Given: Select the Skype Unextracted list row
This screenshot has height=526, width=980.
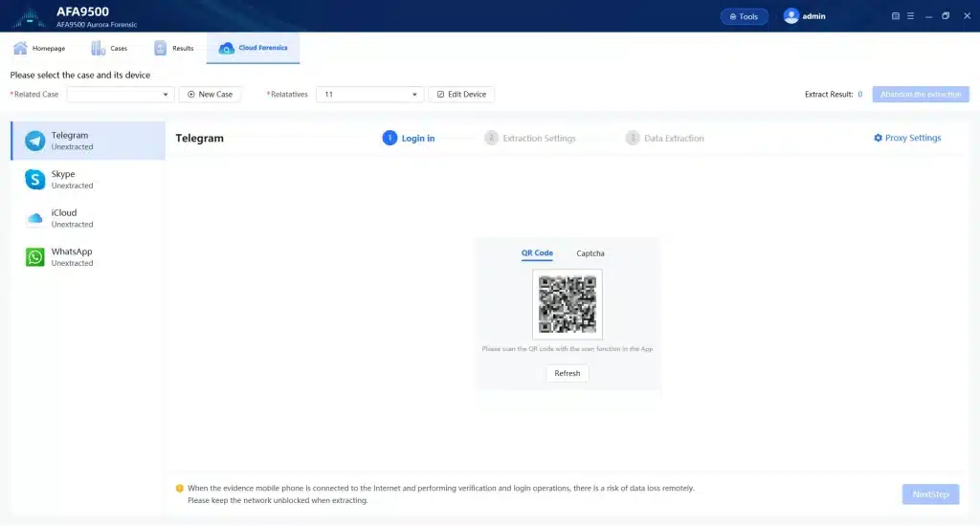Looking at the screenshot, I should click(88, 179).
